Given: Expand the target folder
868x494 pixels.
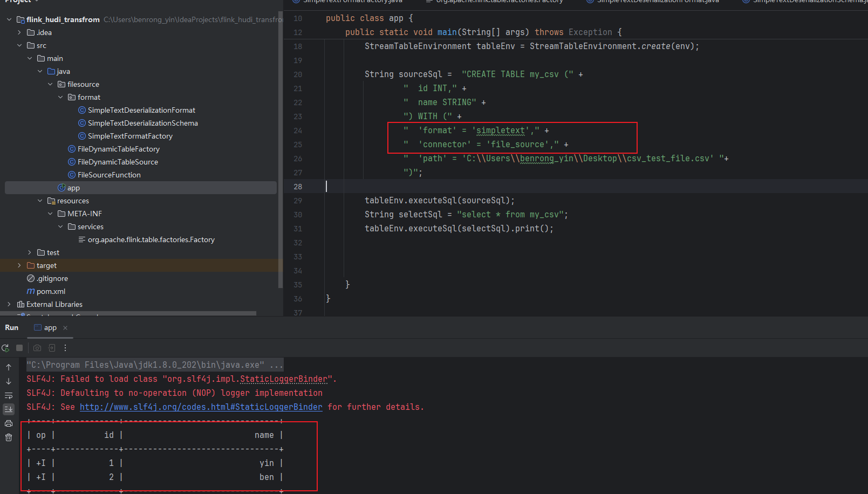Looking at the screenshot, I should pos(19,265).
